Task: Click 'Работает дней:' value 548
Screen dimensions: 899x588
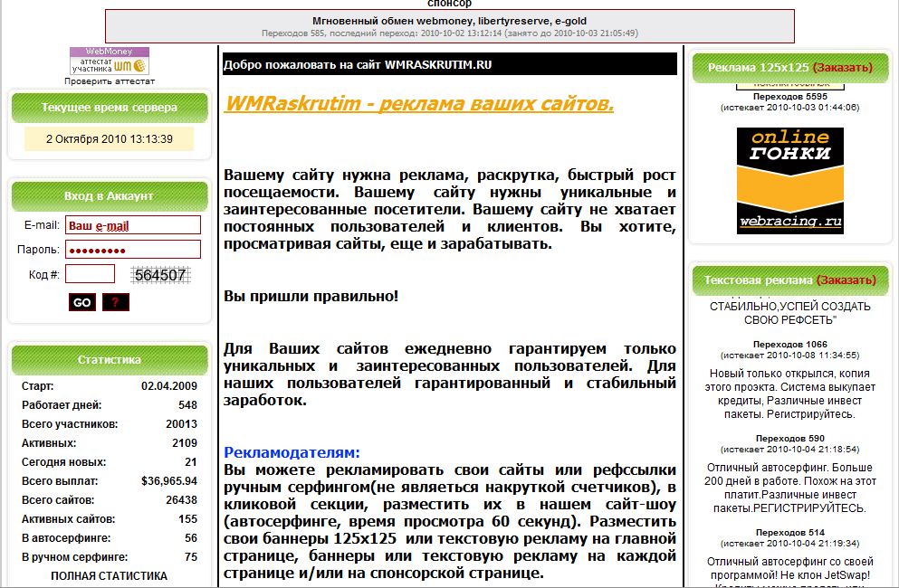Action: pos(187,405)
